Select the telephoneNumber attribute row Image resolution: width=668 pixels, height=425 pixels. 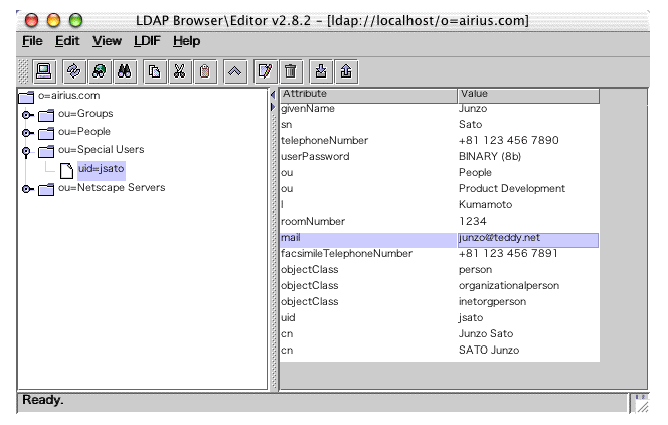pos(440,141)
